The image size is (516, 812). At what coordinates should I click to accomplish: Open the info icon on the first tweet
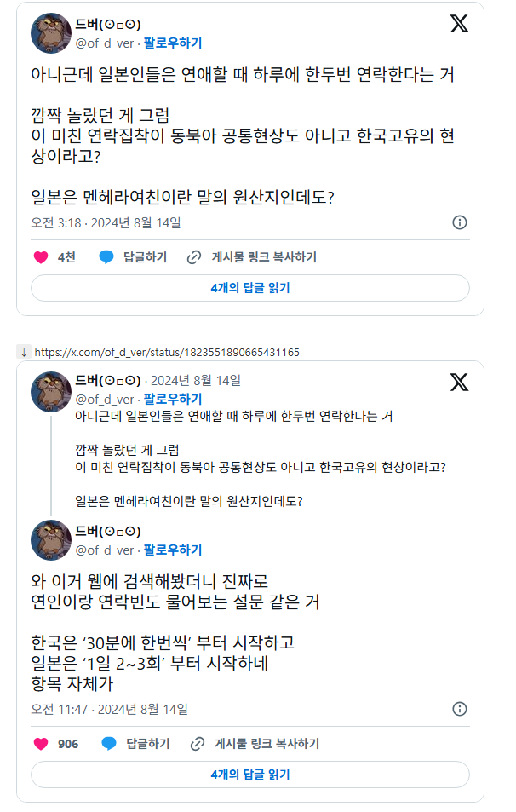click(x=461, y=224)
